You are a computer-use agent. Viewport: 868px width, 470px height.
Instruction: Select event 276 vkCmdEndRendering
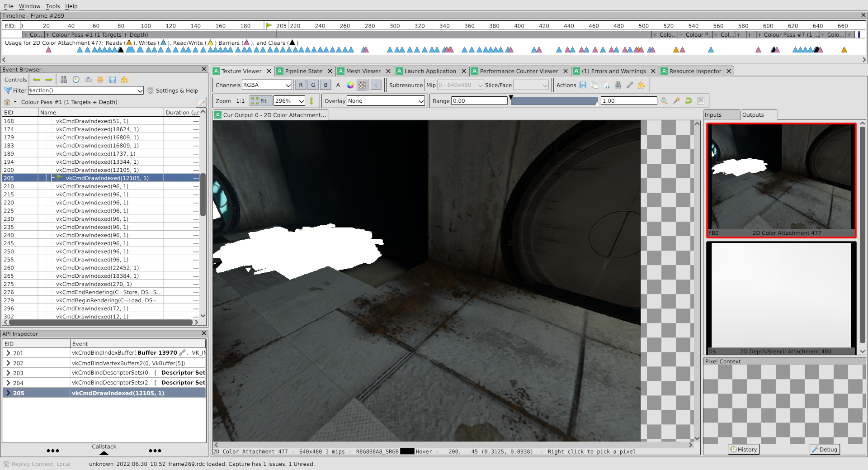[101, 292]
